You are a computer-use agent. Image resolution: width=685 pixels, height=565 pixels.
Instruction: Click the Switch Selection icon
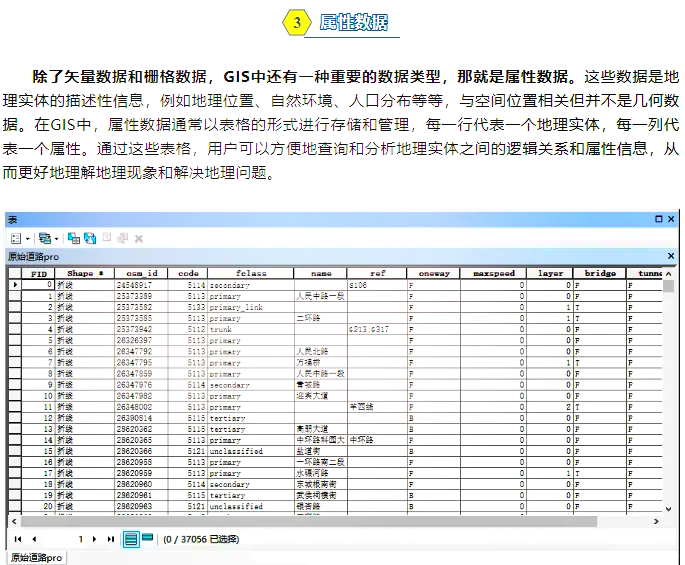click(x=90, y=238)
